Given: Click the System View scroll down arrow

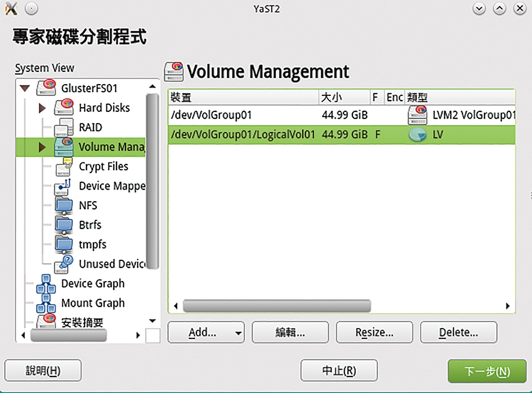Looking at the screenshot, I should pos(152,321).
